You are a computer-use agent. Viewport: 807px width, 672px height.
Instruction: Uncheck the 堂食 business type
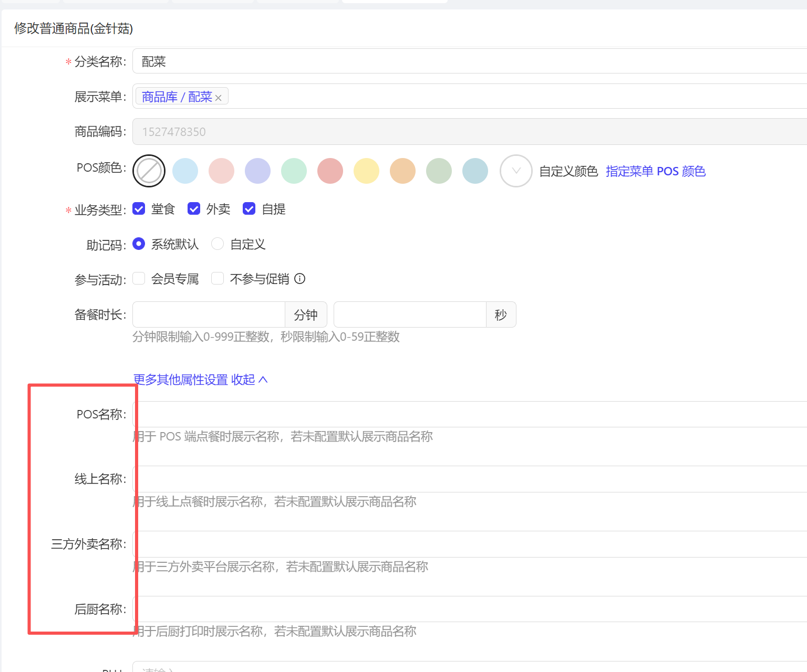[139, 209]
